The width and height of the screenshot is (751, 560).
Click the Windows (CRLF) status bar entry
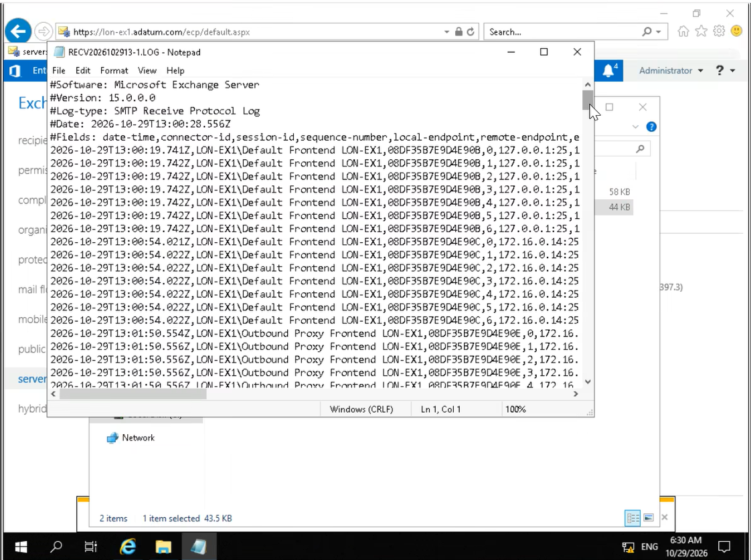(x=361, y=409)
